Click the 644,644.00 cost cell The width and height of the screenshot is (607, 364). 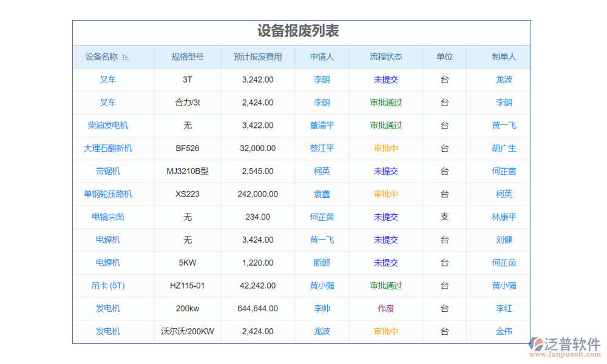click(257, 308)
